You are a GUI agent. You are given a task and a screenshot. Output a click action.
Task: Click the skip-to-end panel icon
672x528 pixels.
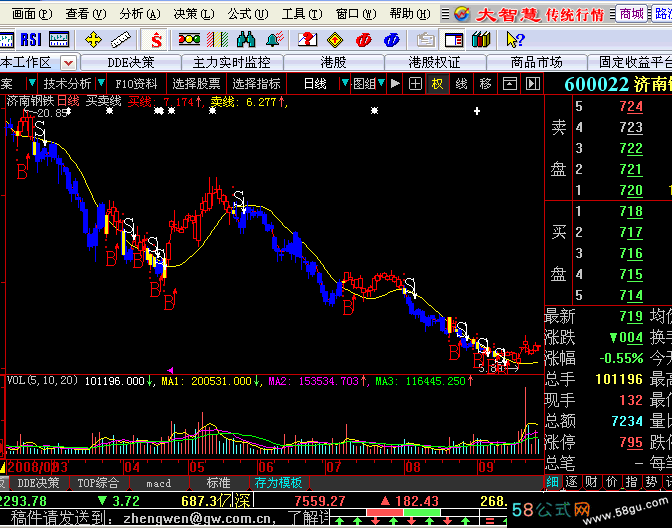[533, 83]
